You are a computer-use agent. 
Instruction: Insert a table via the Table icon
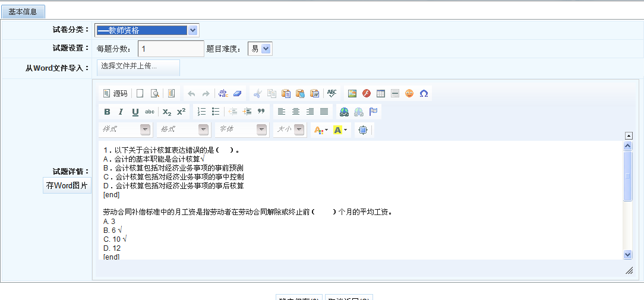(x=381, y=94)
